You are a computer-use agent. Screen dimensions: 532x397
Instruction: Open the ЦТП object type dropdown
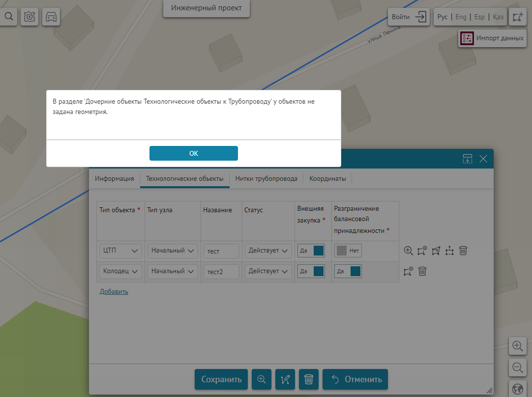(120, 251)
